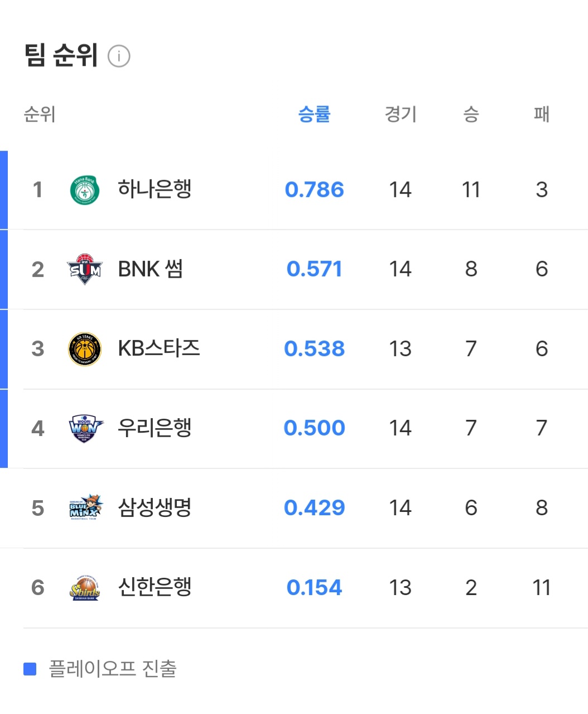Image resolution: width=588 pixels, height=714 pixels.
Task: Open the BNK 썸 team name link
Action: click(150, 269)
